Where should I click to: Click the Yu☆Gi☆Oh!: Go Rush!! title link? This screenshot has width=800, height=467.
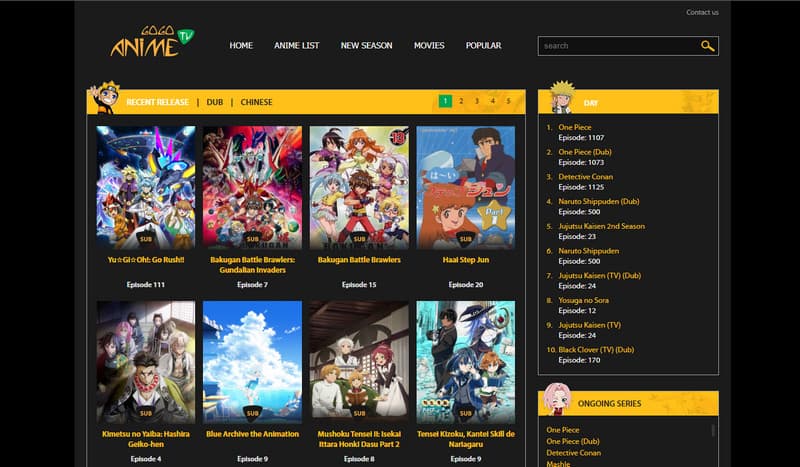pyautogui.click(x=146, y=260)
